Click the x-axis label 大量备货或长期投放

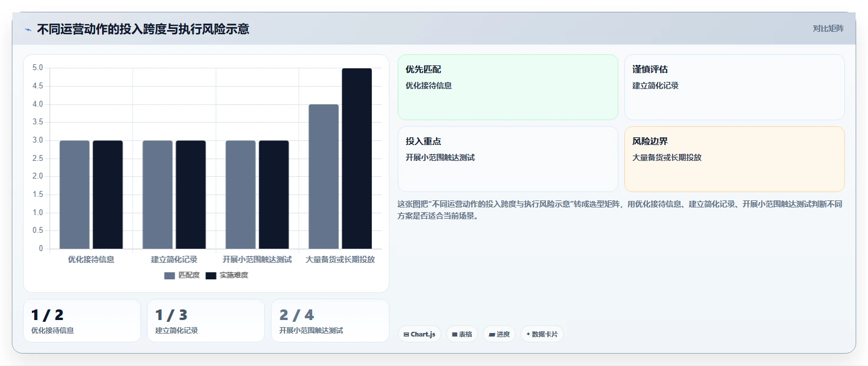(340, 259)
